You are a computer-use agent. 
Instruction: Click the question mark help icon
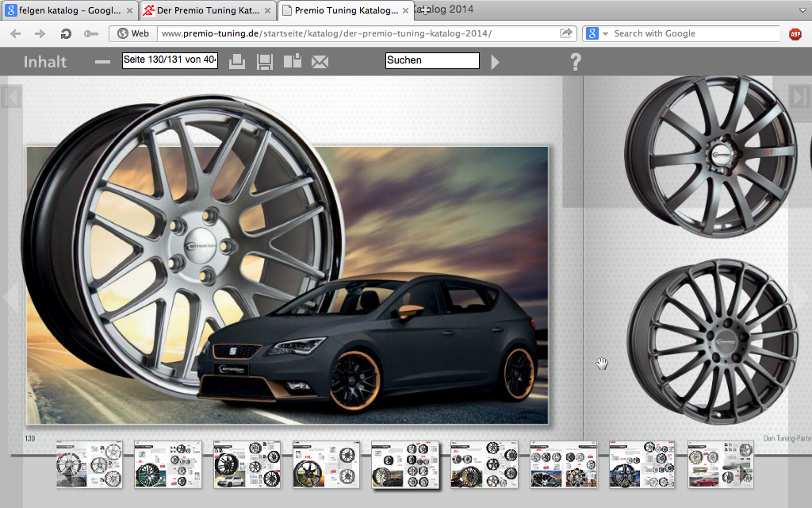click(x=576, y=61)
